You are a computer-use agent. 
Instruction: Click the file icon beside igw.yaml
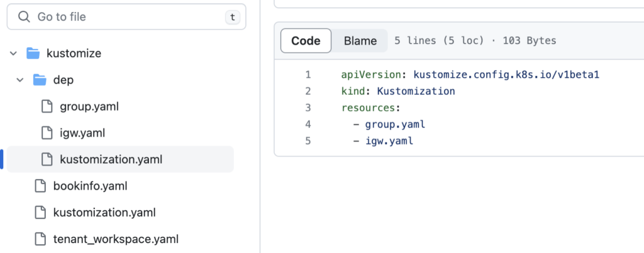[47, 133]
